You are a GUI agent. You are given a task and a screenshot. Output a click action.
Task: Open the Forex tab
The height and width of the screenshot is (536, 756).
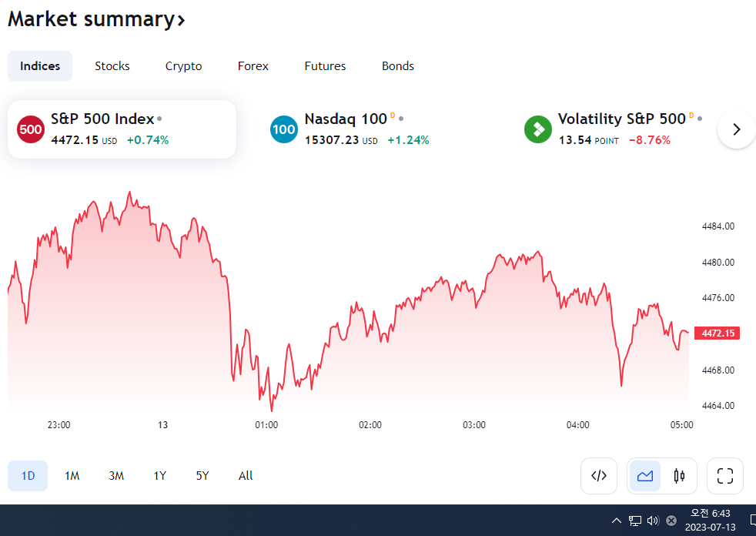tap(253, 66)
